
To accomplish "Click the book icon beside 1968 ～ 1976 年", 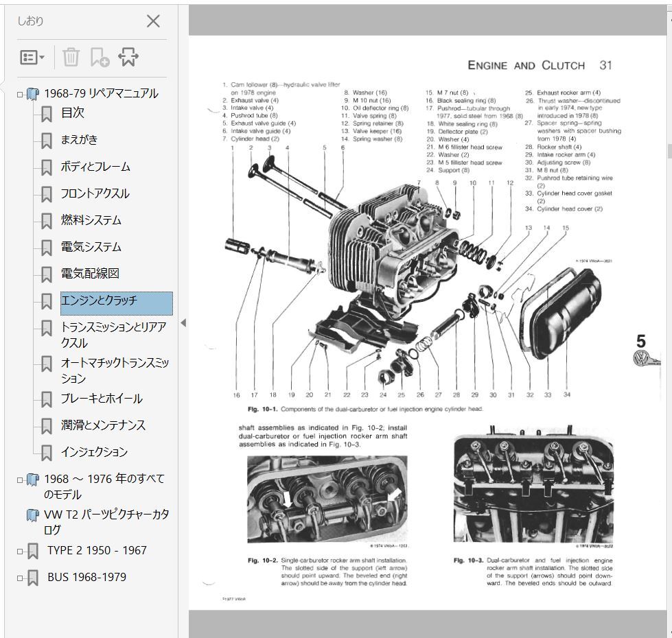I will pos(33,480).
